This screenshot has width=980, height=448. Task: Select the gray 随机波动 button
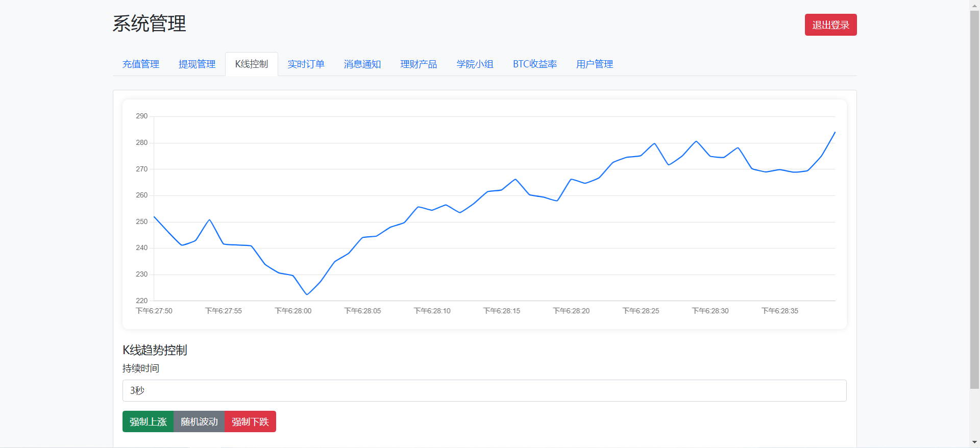[199, 421]
